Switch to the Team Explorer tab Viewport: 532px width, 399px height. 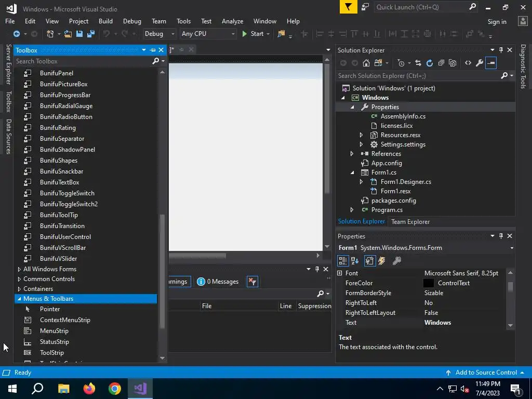(x=410, y=221)
